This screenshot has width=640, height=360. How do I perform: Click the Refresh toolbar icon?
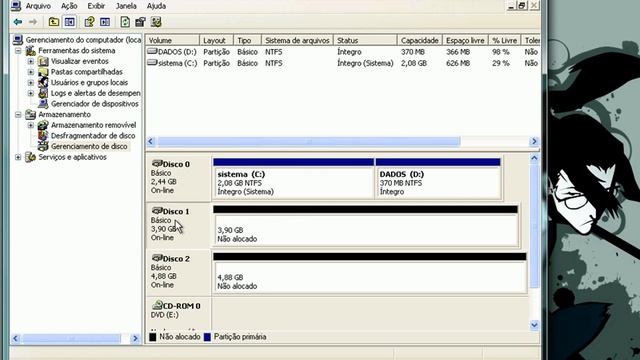click(x=125, y=22)
